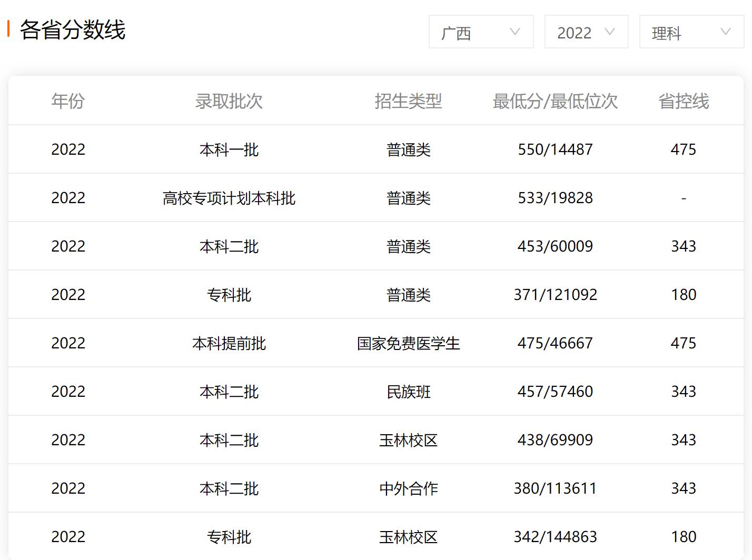This screenshot has width=752, height=560.
Task: Select the 本科一批 row batch cell
Action: click(x=229, y=149)
